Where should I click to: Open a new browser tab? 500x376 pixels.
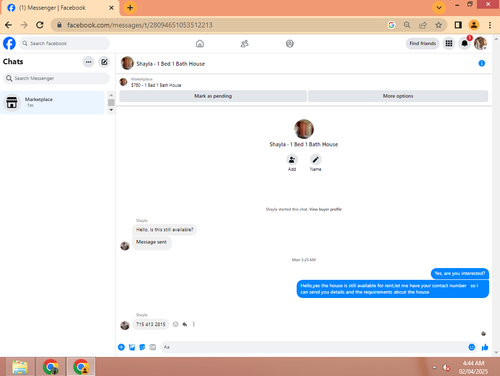(130, 8)
